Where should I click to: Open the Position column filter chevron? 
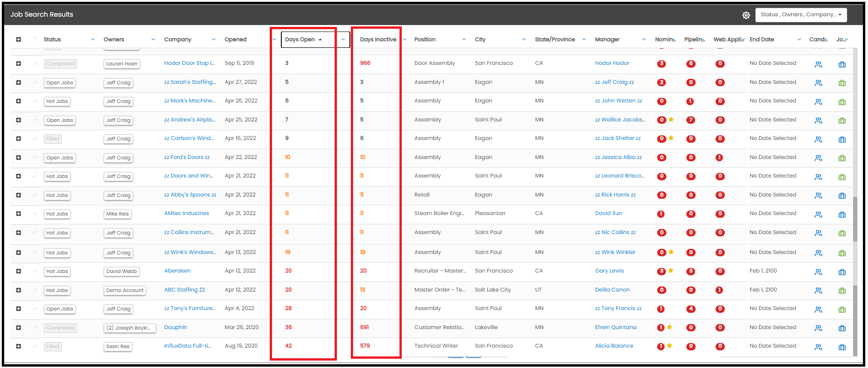pyautogui.click(x=464, y=39)
